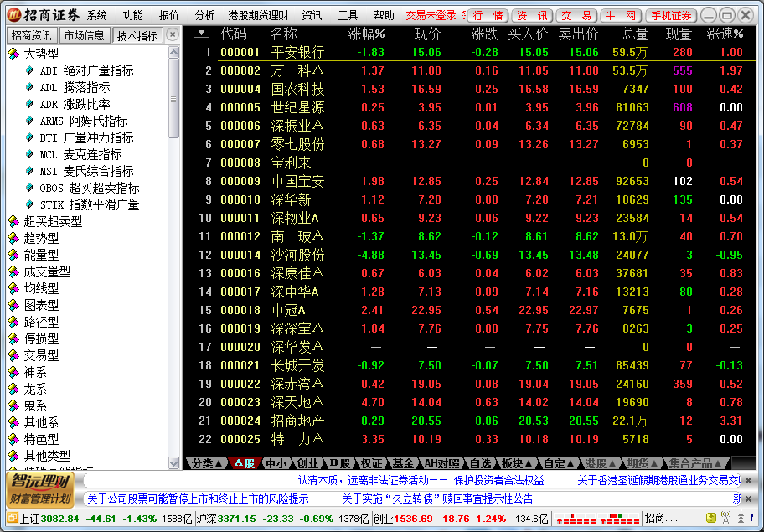Close the second news ticker row
This screenshot has height=532, width=764.
[x=749, y=498]
